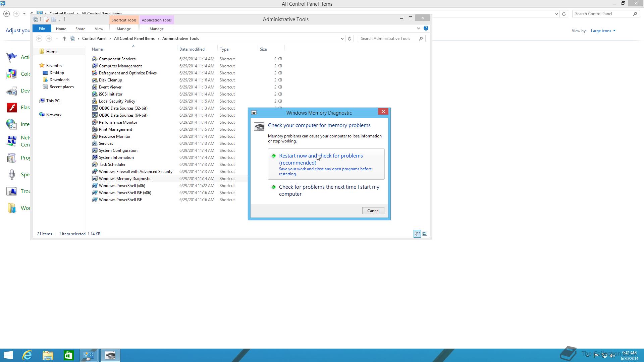Click the Windows Firewall with Advanced Security icon

point(95,172)
